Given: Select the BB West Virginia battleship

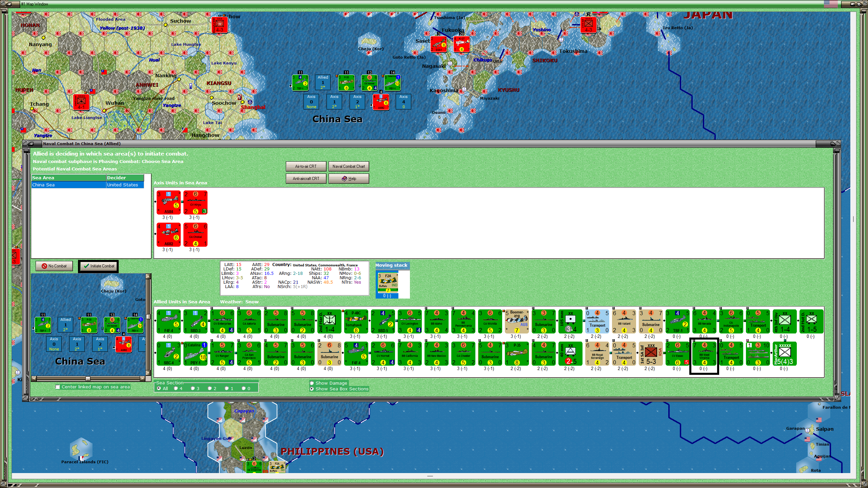Looking at the screenshot, I should (704, 353).
